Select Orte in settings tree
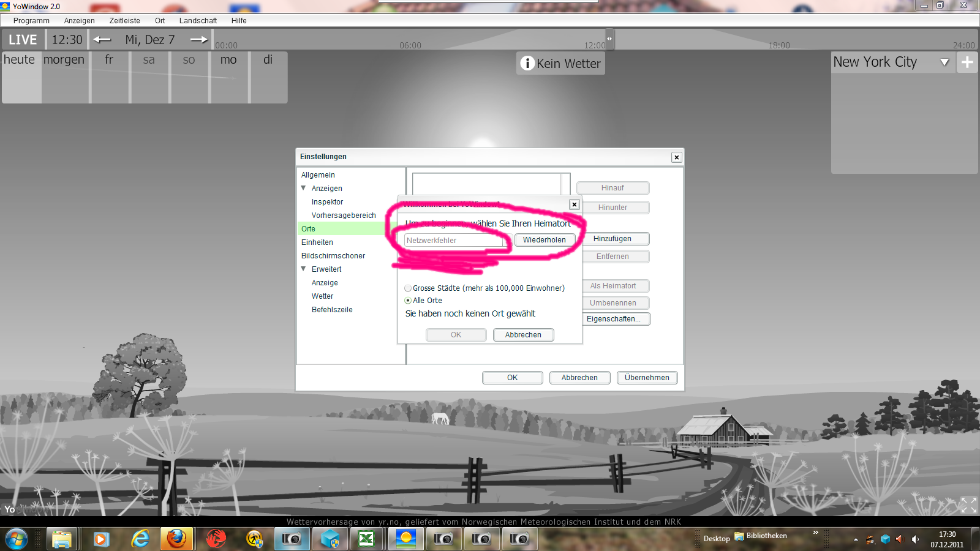Viewport: 980px width, 551px height. pyautogui.click(x=309, y=229)
